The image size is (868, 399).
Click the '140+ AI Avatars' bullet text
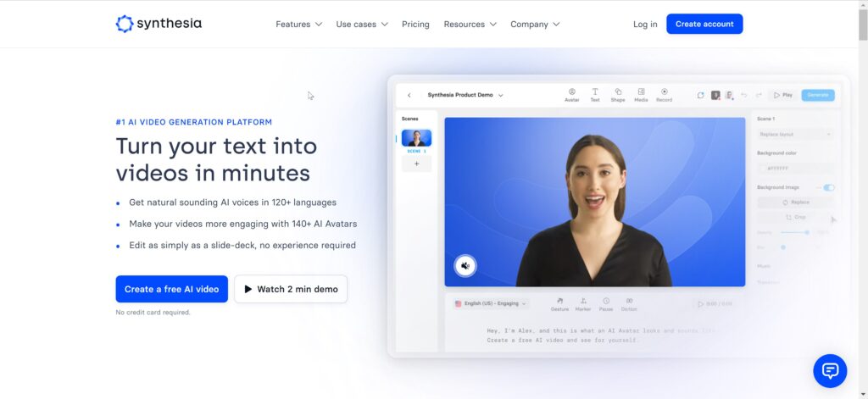click(243, 224)
